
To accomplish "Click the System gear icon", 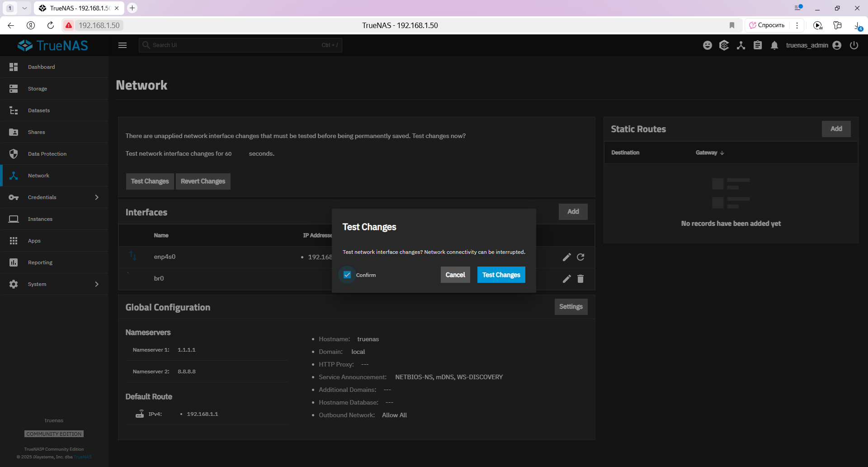I will click(x=14, y=284).
